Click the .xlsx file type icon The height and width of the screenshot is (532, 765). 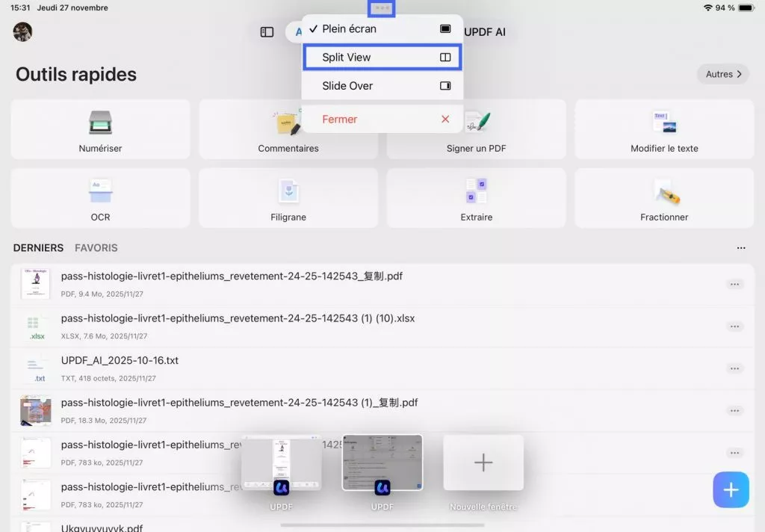point(36,327)
